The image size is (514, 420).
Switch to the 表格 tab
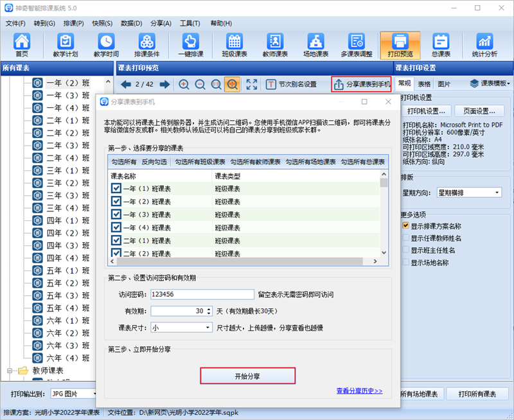click(x=424, y=84)
